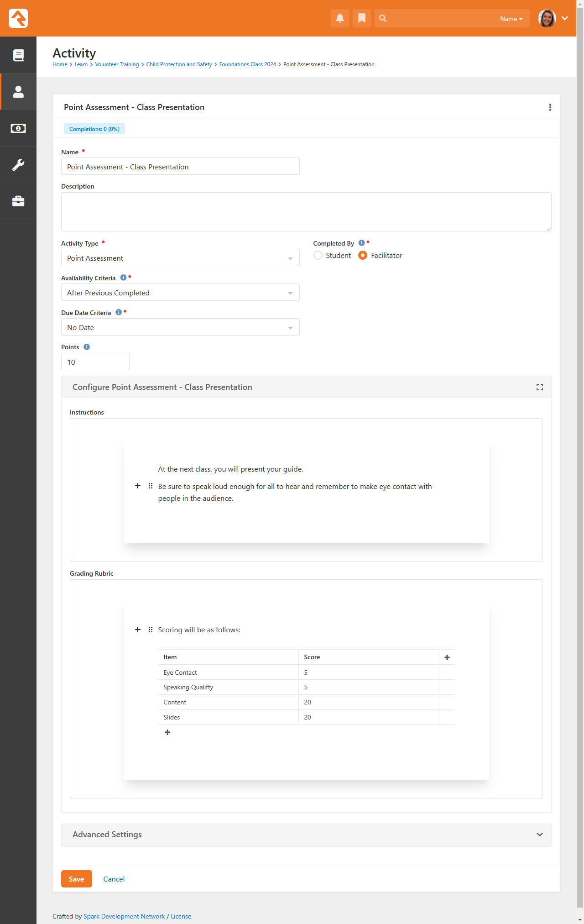
Task: Click 'Scoring will be as follows:' text
Action: (x=199, y=630)
